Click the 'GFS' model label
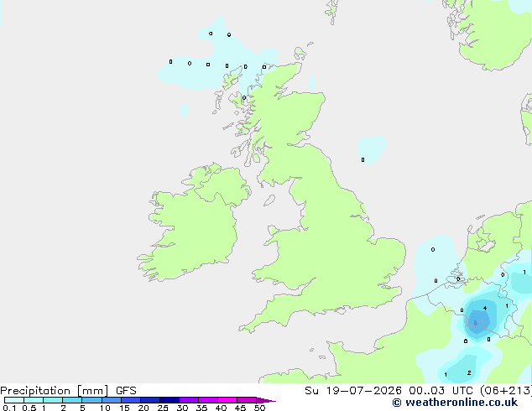This screenshot has height=411, width=532. (126, 391)
